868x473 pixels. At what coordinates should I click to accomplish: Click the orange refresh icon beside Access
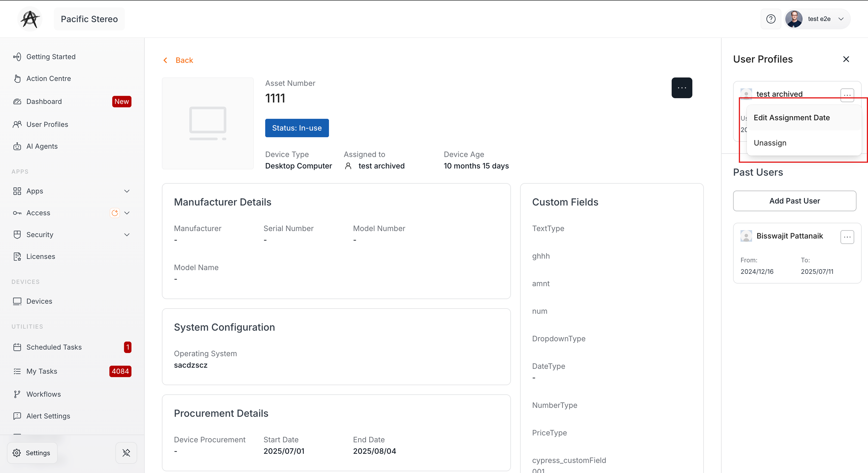[115, 213]
